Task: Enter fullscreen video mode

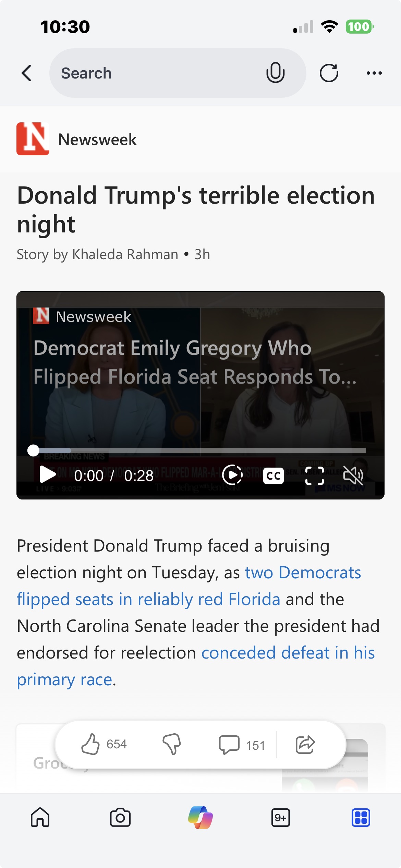Action: (x=314, y=476)
